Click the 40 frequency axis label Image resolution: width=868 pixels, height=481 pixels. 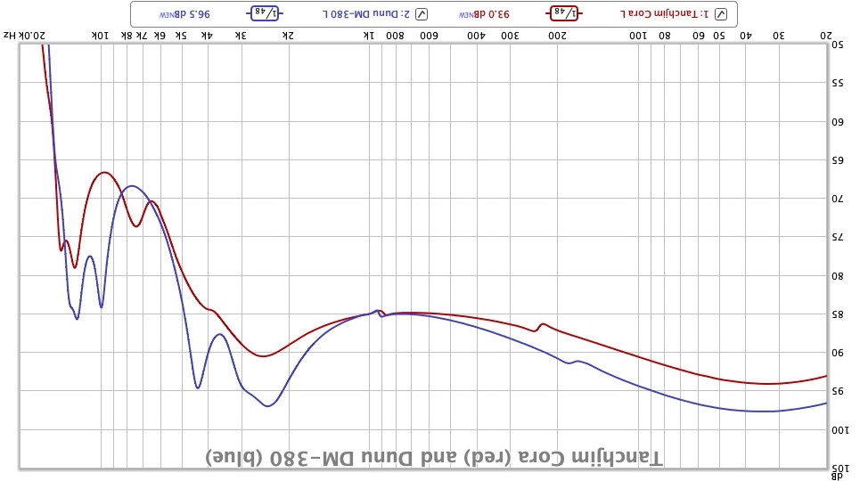point(746,36)
